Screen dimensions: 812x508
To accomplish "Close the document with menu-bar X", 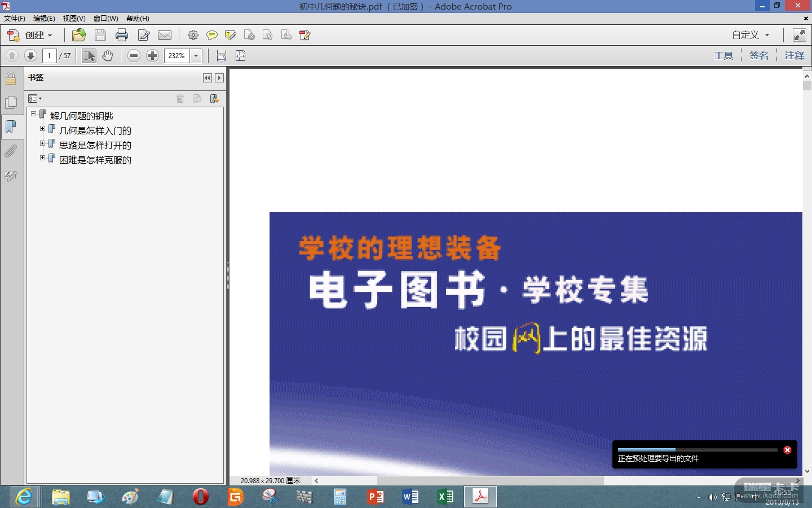I will [x=806, y=19].
